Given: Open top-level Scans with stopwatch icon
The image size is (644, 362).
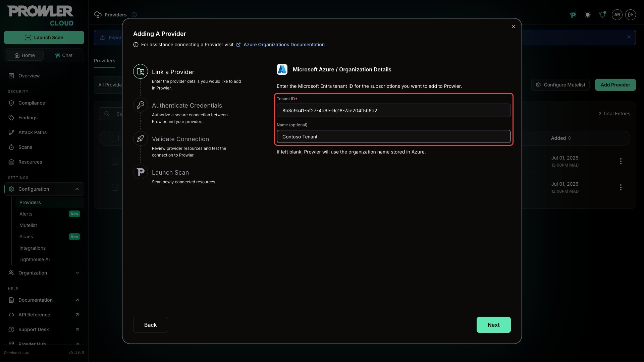Looking at the screenshot, I should tap(44, 147).
